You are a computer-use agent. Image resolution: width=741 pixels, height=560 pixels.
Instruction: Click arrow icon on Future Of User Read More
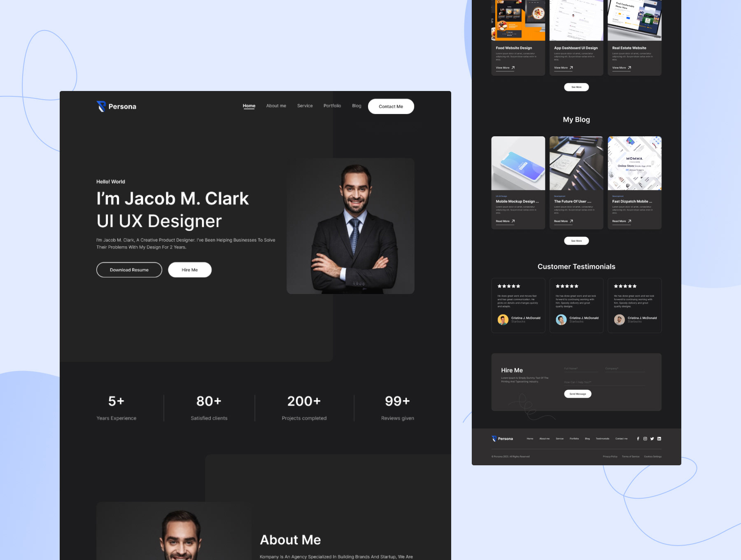click(x=571, y=221)
